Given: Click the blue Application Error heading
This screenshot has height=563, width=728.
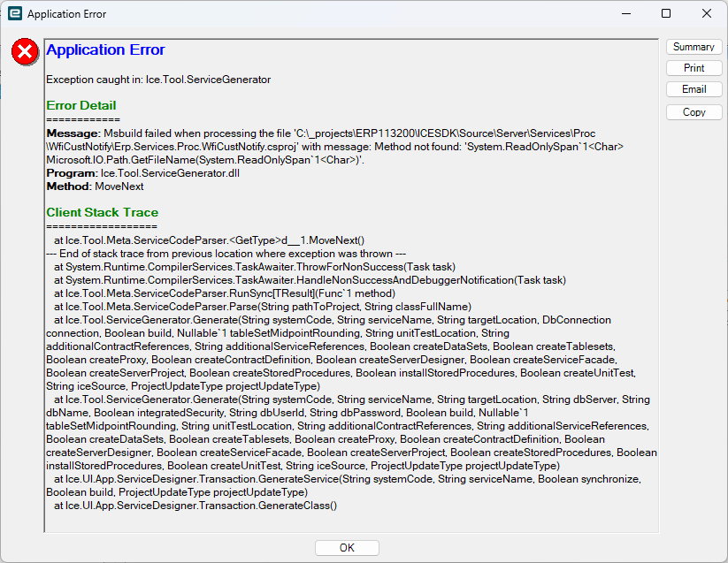Looking at the screenshot, I should pyautogui.click(x=105, y=49).
